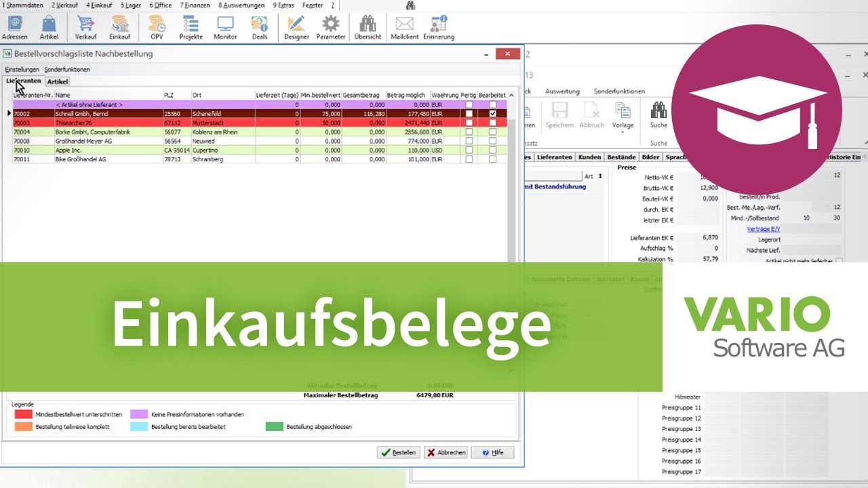Image resolution: width=868 pixels, height=488 pixels.
Task: Click the supplier table's scroll-up arrow
Action: tap(512, 95)
